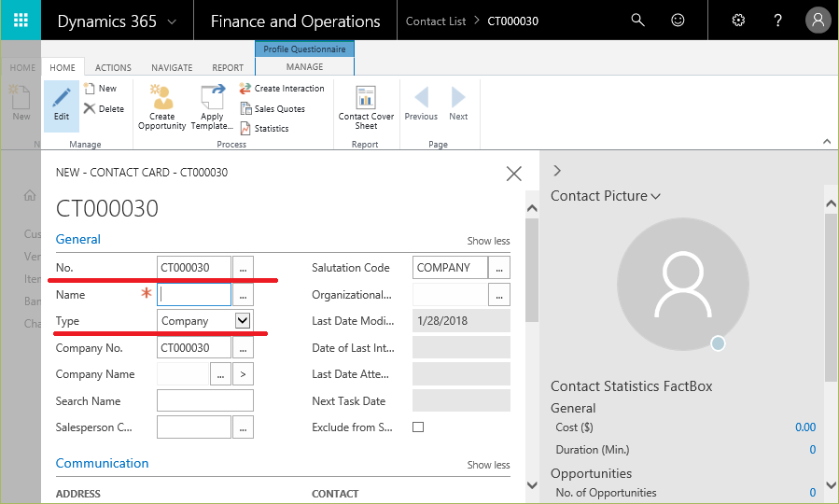
Task: Click the search magnifier icon
Action: point(637,21)
